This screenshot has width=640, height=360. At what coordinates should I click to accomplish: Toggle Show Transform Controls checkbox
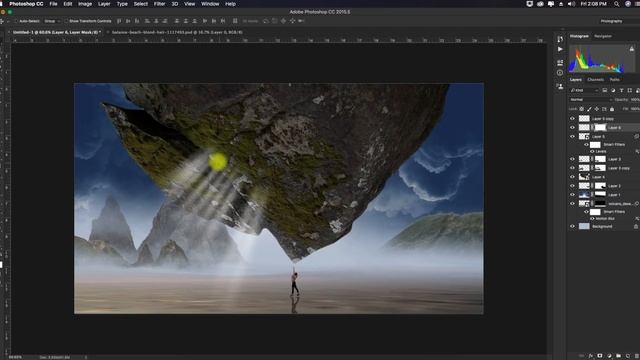[x=66, y=21]
